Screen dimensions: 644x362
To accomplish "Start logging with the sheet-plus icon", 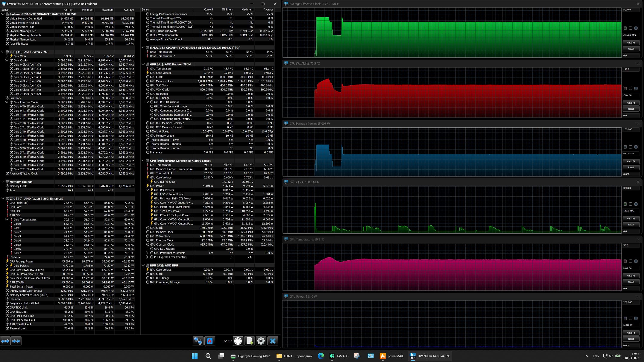I will (249, 341).
